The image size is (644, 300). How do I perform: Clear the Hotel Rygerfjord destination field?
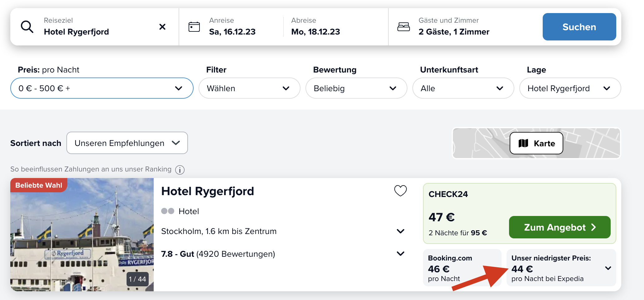(x=162, y=27)
